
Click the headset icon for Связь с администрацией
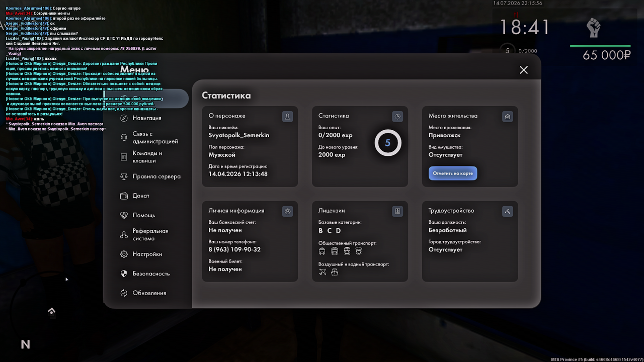click(124, 138)
